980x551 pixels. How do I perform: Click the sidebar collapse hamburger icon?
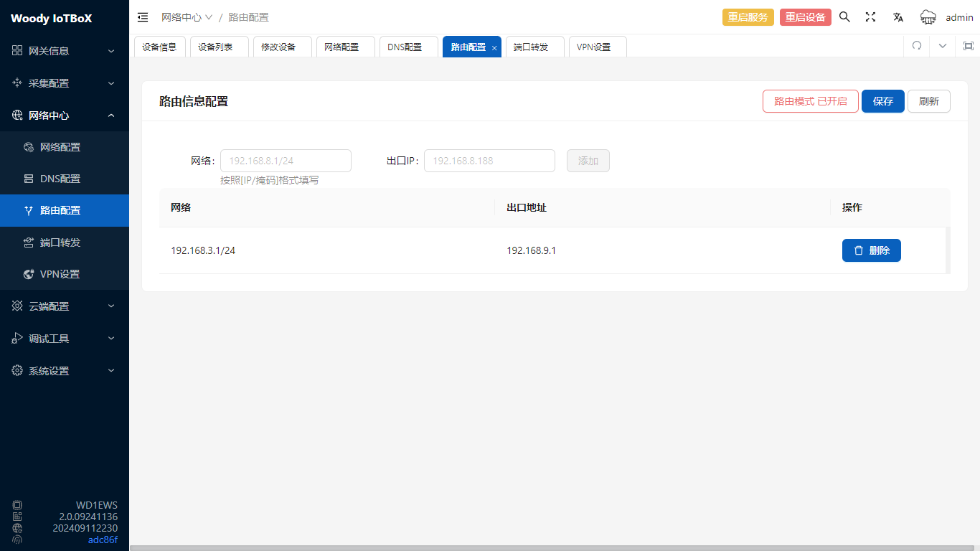[x=143, y=17]
